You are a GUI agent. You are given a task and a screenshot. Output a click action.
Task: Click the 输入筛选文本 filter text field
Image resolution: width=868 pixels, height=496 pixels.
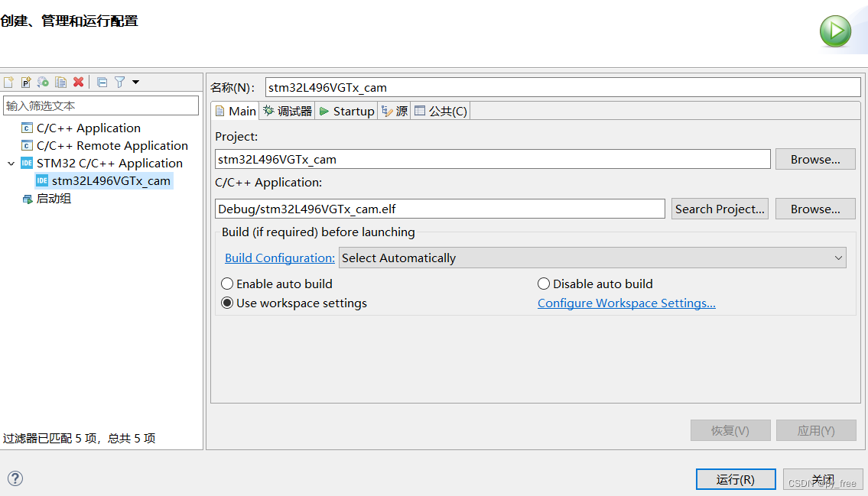tap(101, 105)
